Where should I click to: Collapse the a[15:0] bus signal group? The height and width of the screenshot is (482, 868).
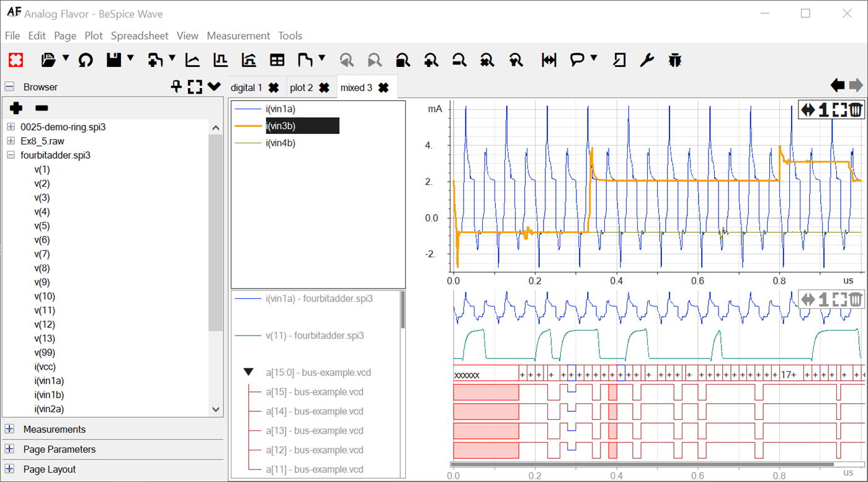tap(248, 372)
